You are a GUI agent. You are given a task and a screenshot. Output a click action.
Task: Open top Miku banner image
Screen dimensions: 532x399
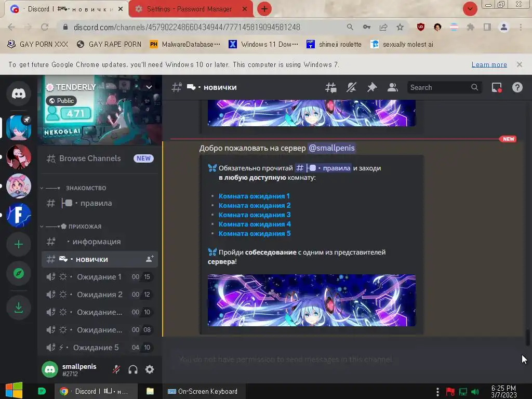pos(312,113)
